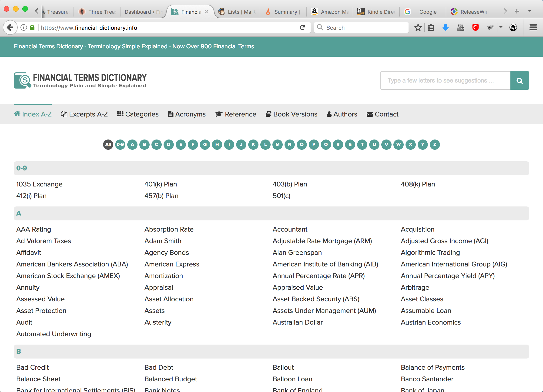This screenshot has width=543, height=392.
Task: Reload the page with the refresh icon
Action: point(302,27)
